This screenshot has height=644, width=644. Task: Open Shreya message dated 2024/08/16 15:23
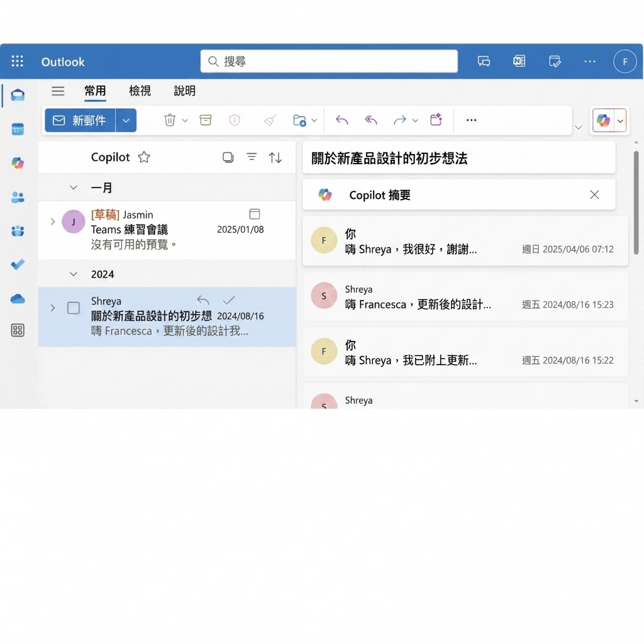(465, 296)
